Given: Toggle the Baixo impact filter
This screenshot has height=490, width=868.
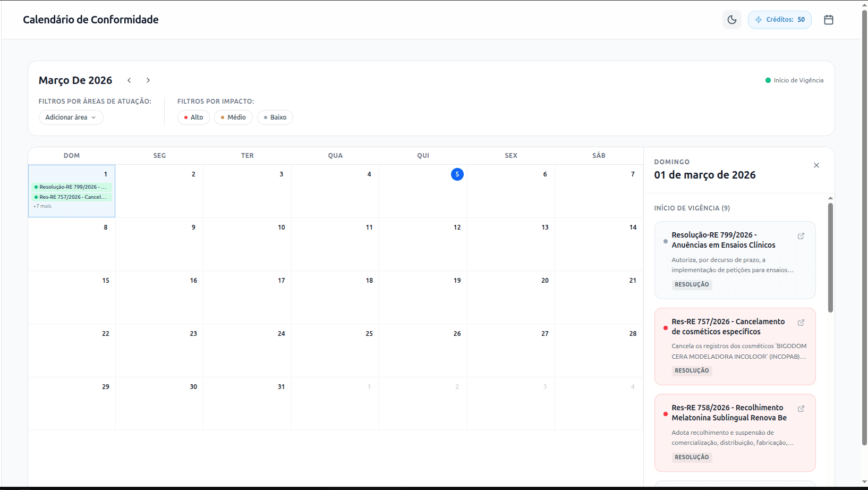Looking at the screenshot, I should (275, 117).
